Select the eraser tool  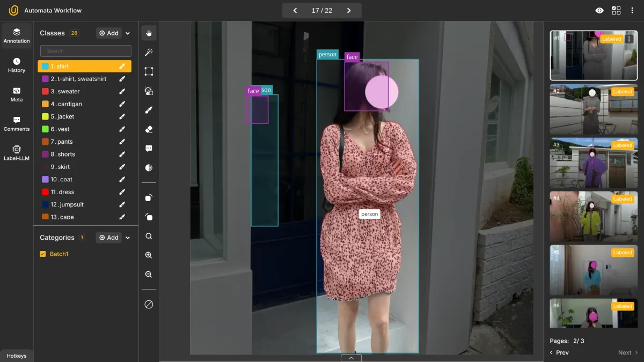click(149, 129)
